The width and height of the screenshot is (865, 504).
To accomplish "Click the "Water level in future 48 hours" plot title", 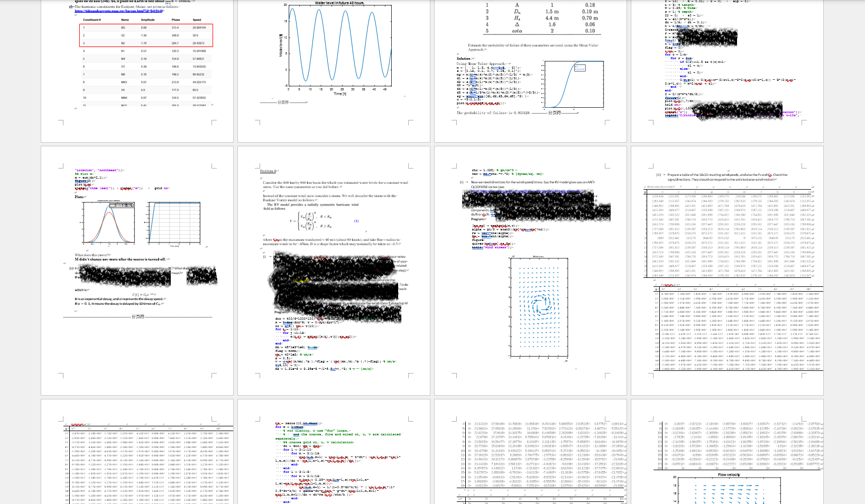I will 339,3.
